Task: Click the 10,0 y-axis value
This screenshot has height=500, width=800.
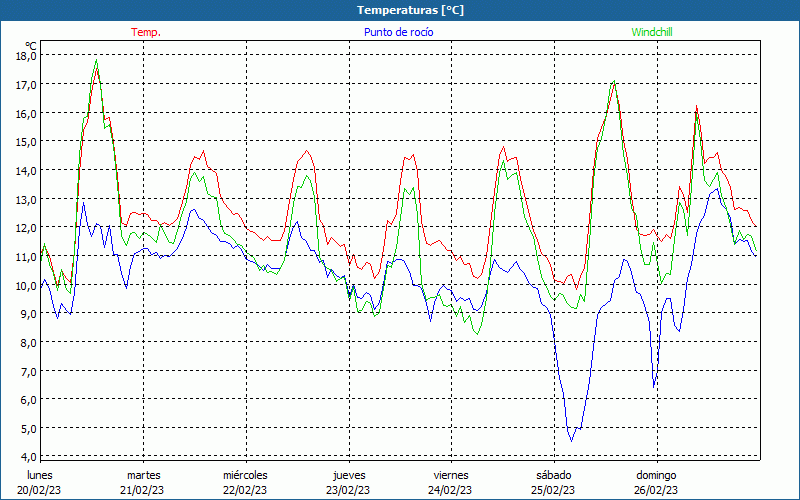Action: click(x=26, y=285)
